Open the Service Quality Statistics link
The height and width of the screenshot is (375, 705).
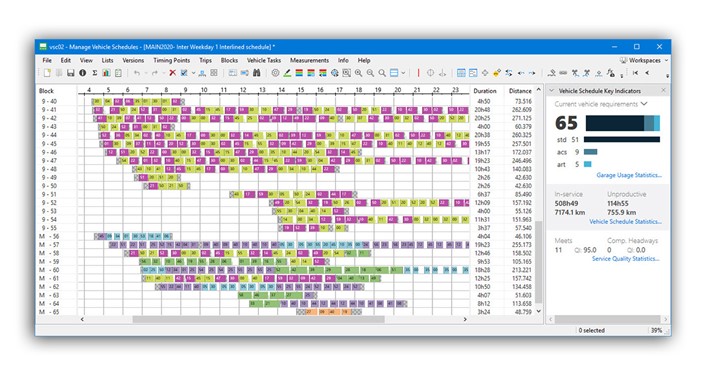[x=626, y=259]
